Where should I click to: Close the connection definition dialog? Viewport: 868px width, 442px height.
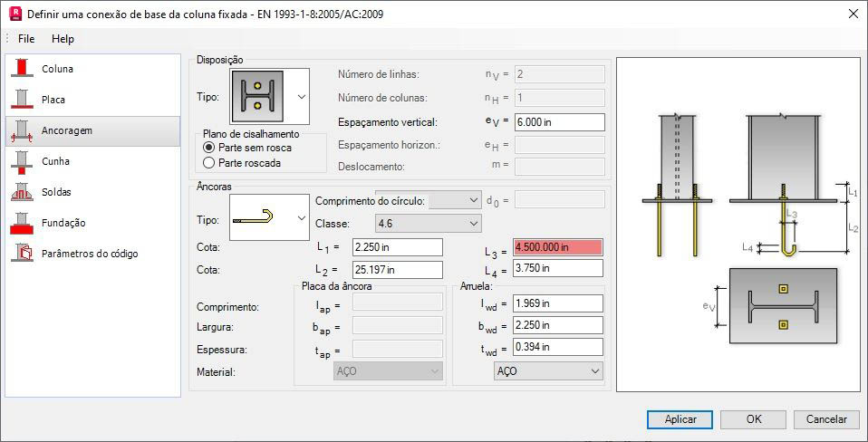tap(854, 14)
